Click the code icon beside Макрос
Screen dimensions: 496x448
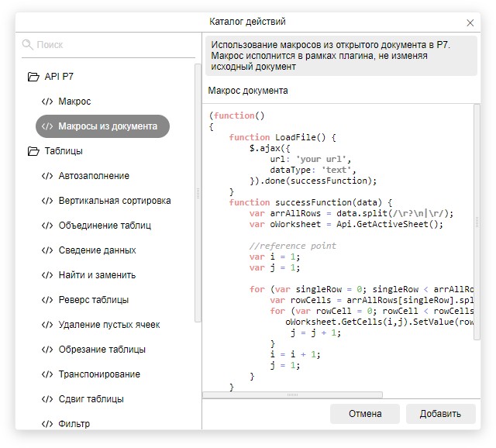click(x=47, y=102)
